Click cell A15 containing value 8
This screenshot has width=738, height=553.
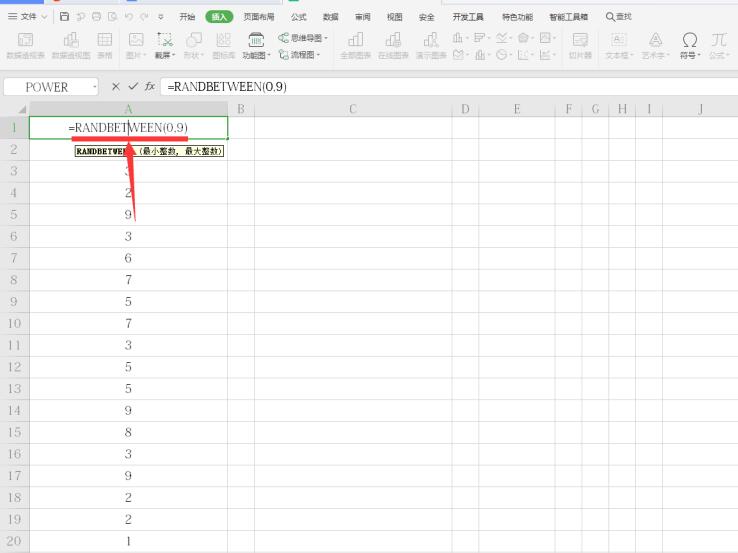tap(128, 432)
